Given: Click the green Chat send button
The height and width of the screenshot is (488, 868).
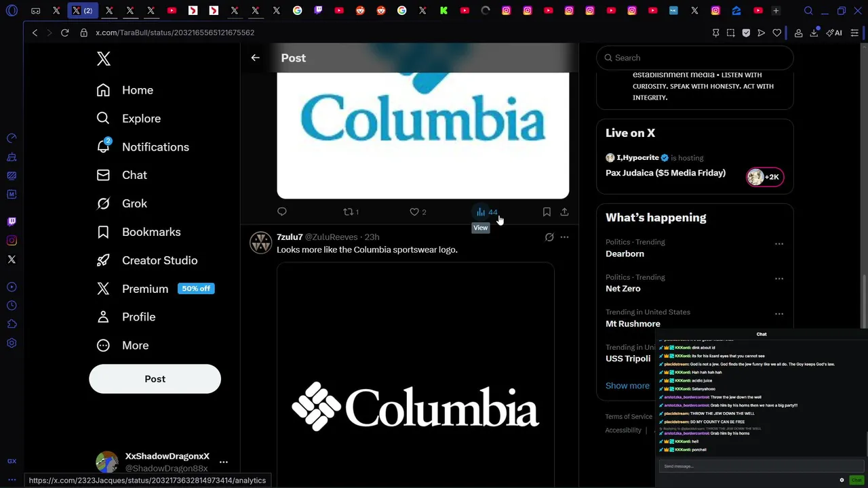Looking at the screenshot, I should pos(856,480).
